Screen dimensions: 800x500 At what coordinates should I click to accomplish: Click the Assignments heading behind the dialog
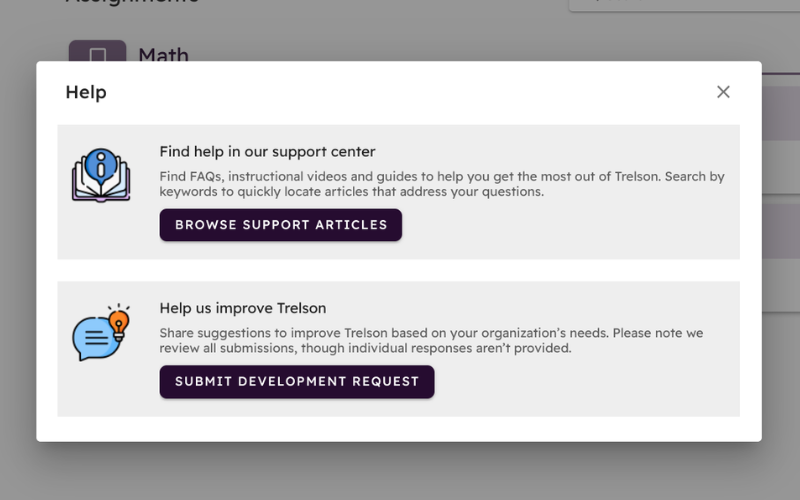(133, 3)
